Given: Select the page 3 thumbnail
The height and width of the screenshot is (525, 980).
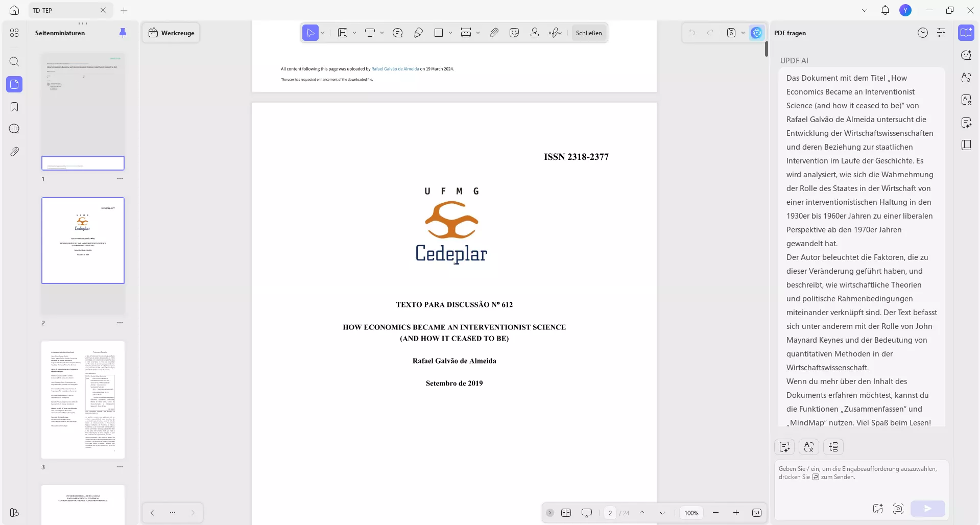Looking at the screenshot, I should click(x=83, y=400).
